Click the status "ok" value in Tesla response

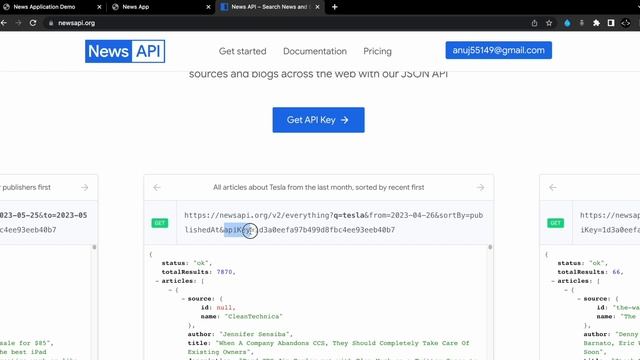pos(202,263)
